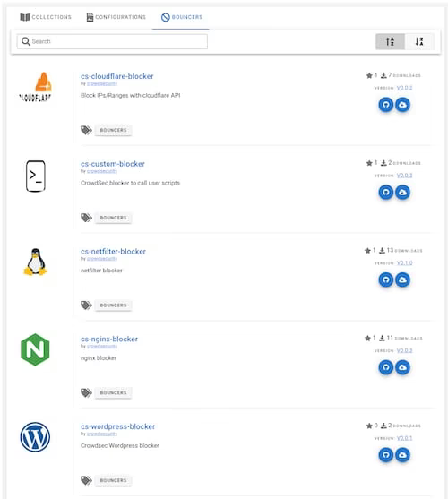448x499 pixels.
Task: Click the star icon for cs-nginx-blocker
Action: (x=367, y=338)
